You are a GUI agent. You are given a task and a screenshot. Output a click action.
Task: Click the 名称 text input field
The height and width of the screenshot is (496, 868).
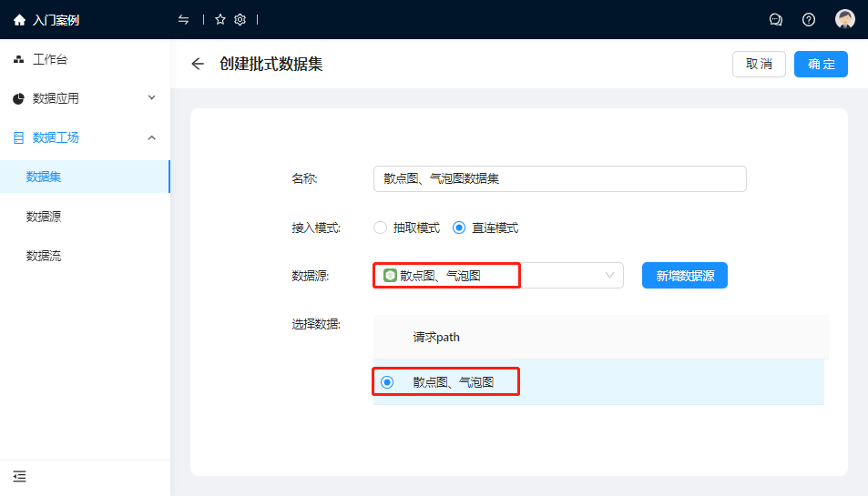[559, 179]
